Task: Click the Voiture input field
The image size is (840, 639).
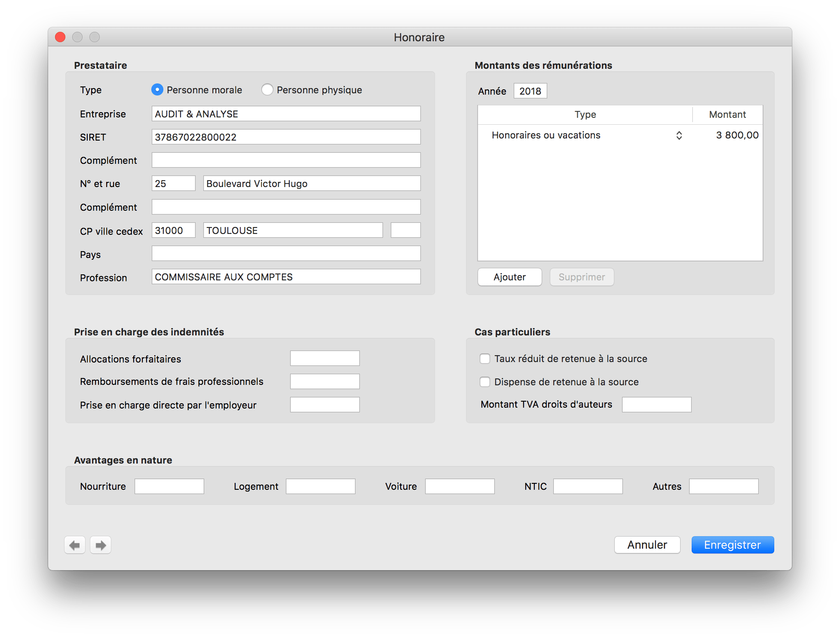Action: pos(460,486)
